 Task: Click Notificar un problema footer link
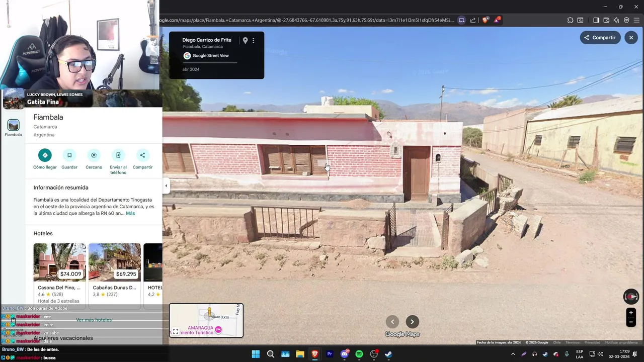[x=621, y=342]
